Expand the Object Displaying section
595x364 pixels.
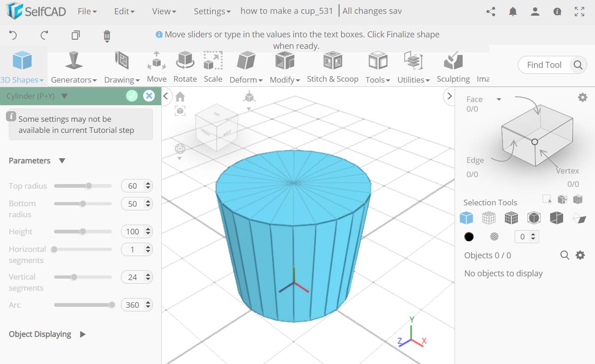coord(82,334)
